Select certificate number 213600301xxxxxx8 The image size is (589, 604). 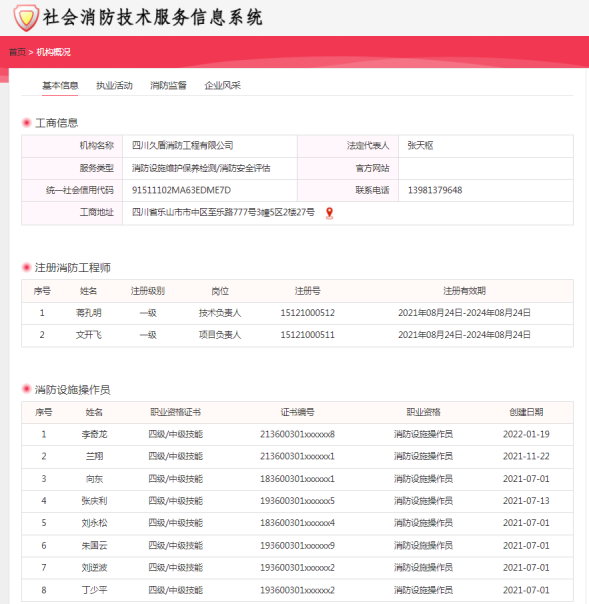tap(297, 435)
